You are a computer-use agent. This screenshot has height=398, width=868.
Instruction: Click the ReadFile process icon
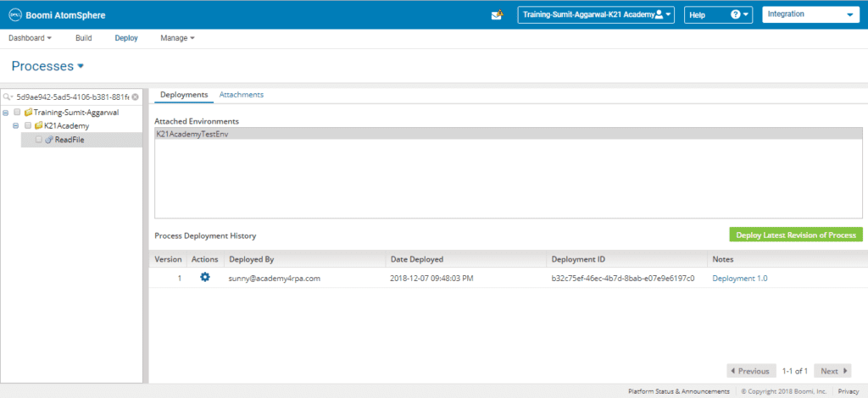tap(49, 140)
